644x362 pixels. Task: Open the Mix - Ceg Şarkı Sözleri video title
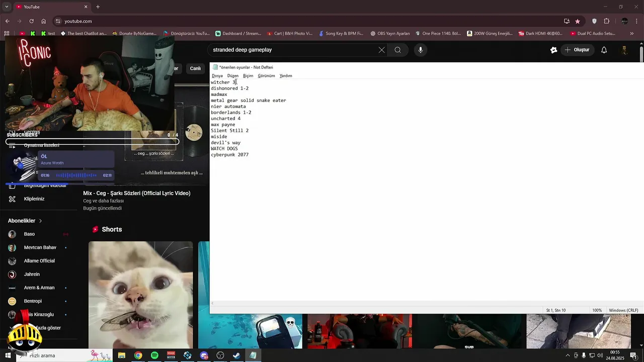coord(137,193)
